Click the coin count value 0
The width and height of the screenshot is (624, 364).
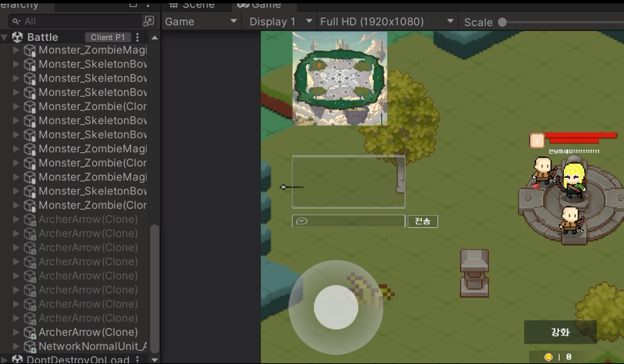click(569, 357)
